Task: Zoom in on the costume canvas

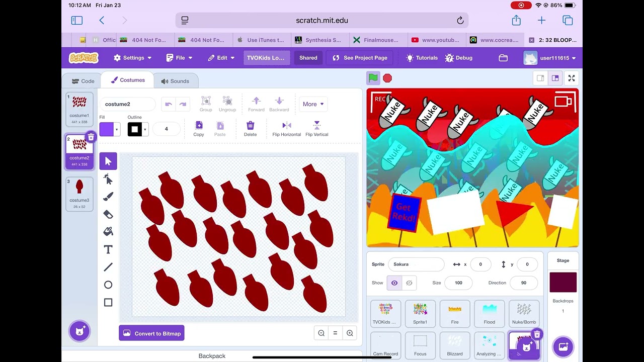Action: pyautogui.click(x=350, y=333)
